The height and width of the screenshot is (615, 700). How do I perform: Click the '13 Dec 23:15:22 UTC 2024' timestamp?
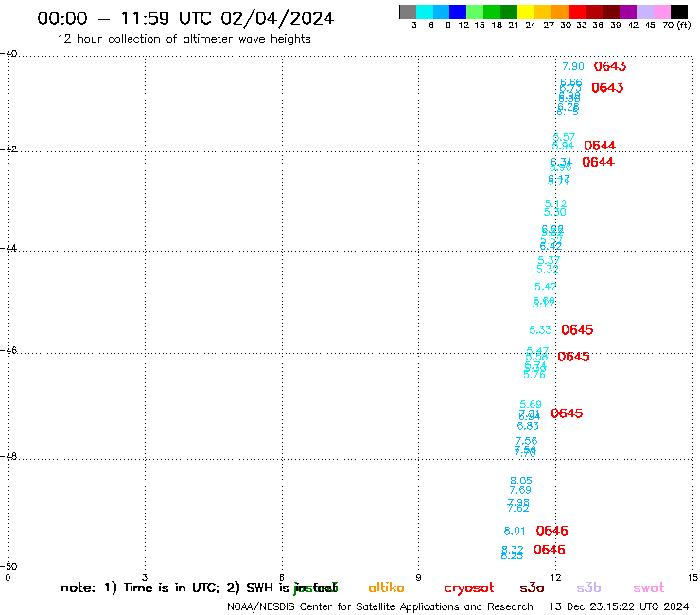pyautogui.click(x=619, y=606)
